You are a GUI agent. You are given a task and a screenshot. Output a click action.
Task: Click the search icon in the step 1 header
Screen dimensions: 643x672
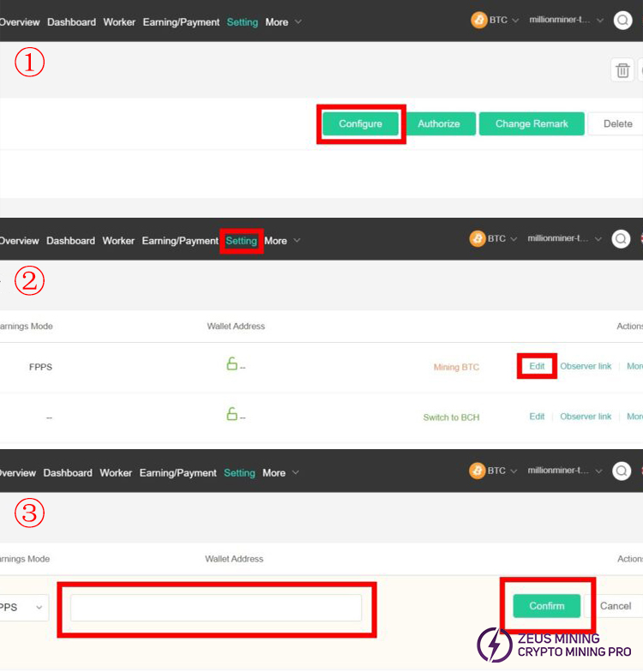[x=623, y=21]
